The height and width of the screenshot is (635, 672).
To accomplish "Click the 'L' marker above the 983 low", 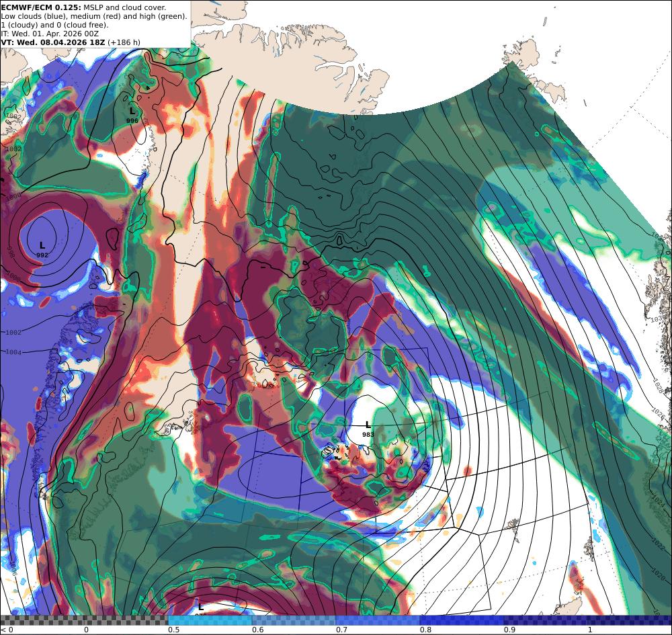I will [368, 425].
